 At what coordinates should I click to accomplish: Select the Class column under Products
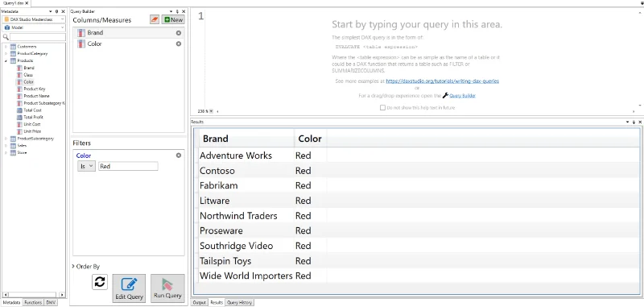pos(28,75)
